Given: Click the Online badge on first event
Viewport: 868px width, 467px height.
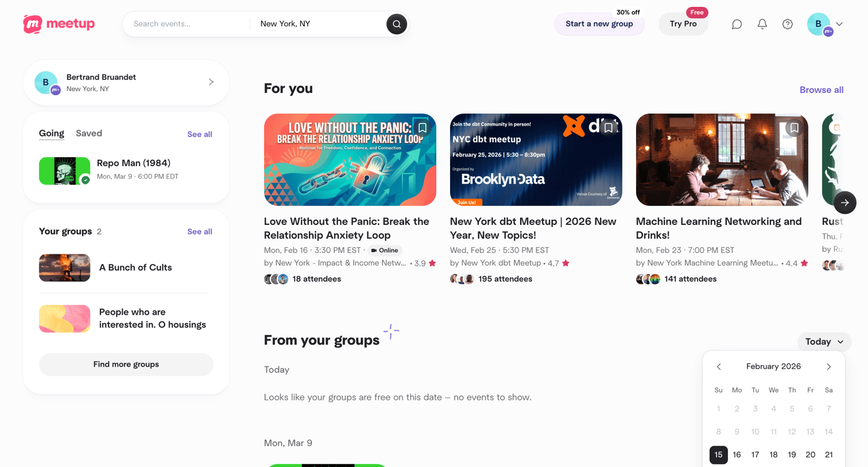Looking at the screenshot, I should (x=385, y=250).
